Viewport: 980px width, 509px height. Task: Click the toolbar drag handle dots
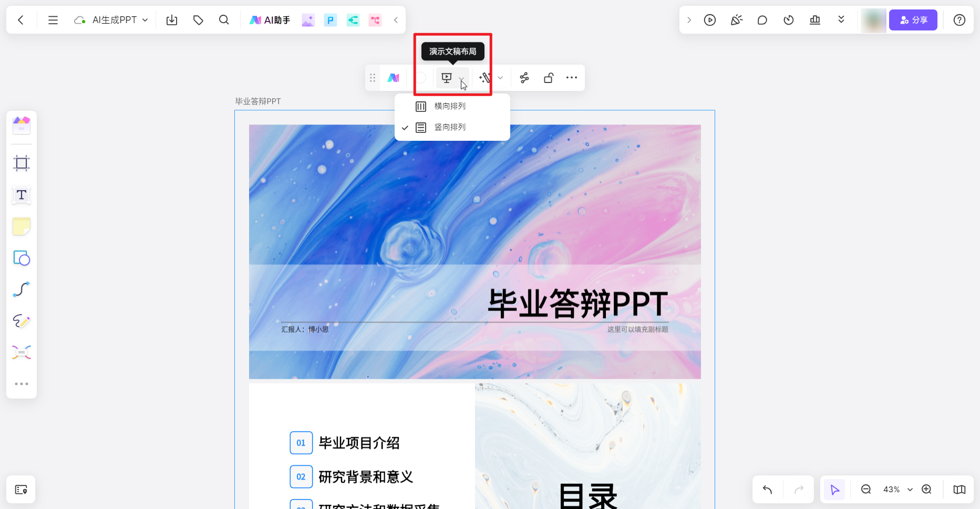point(373,78)
